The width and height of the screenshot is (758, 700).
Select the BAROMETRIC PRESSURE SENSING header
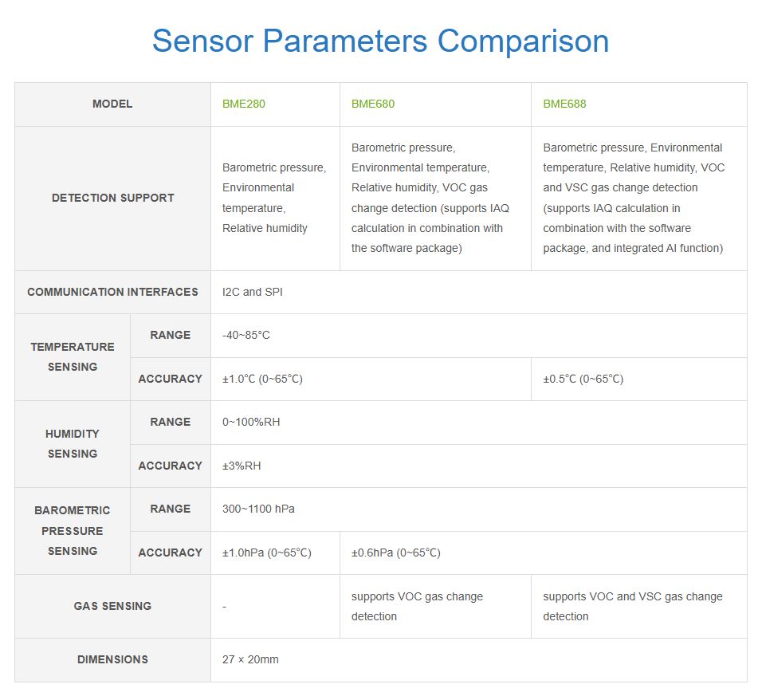(73, 530)
